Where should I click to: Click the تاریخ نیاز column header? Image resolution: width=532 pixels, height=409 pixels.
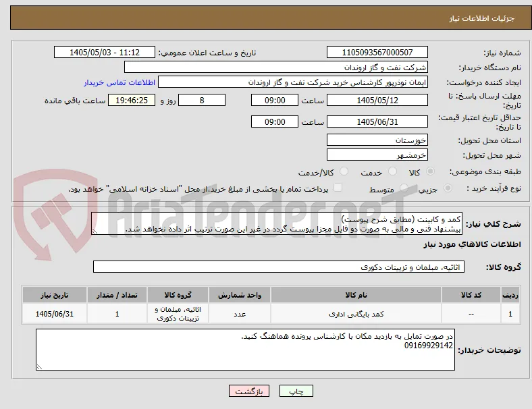click(x=55, y=295)
